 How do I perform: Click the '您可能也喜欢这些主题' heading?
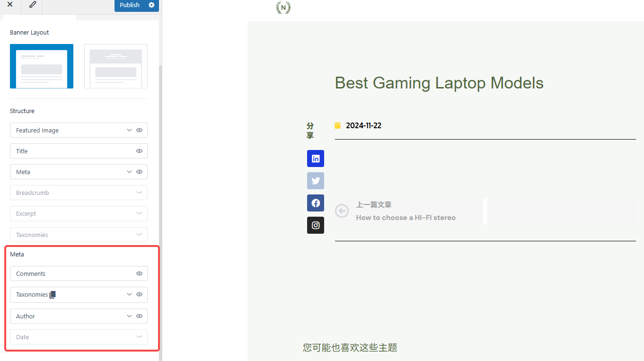click(x=350, y=348)
